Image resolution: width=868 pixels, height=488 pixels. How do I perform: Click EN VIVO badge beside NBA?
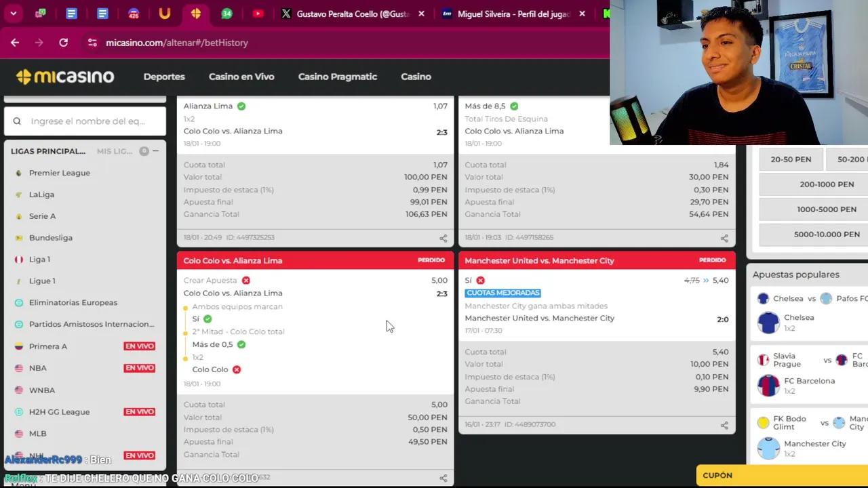(x=140, y=368)
